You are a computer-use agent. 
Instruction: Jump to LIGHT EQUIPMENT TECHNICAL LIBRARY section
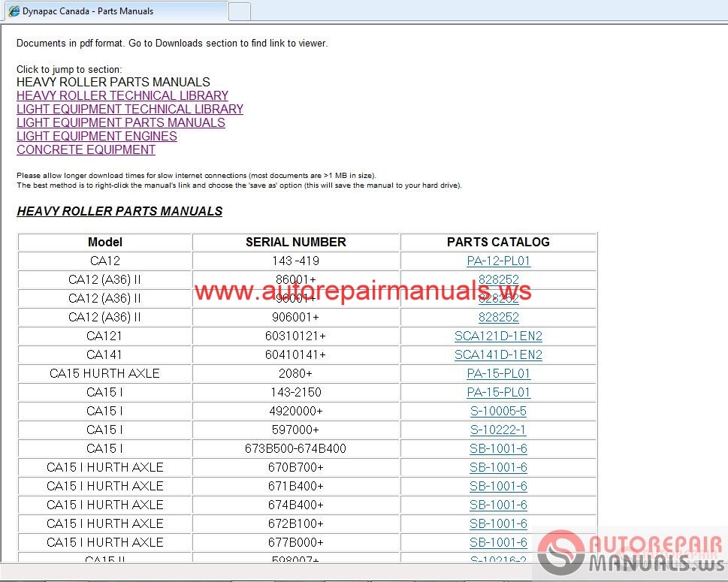pyautogui.click(x=130, y=109)
